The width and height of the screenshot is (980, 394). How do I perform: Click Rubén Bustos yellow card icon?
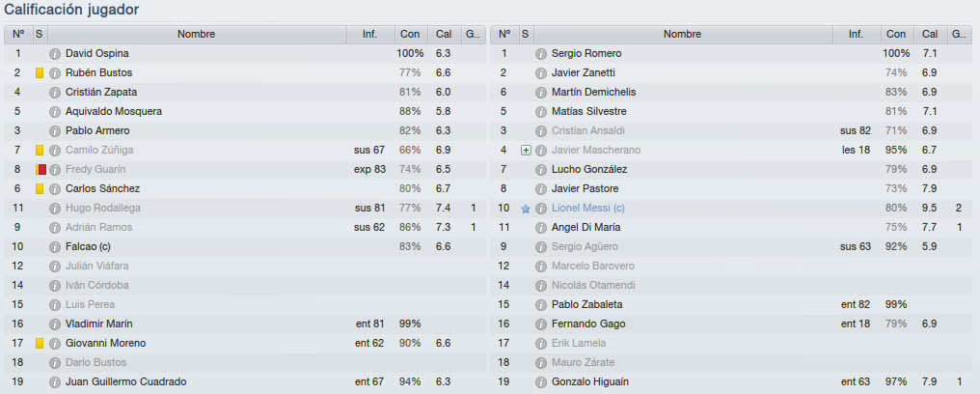tap(40, 73)
